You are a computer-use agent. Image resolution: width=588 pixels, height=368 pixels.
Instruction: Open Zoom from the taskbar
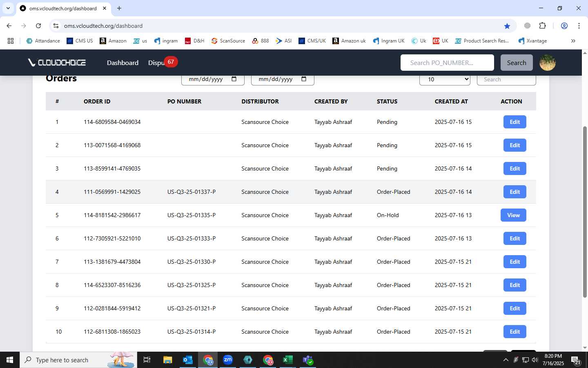tap(228, 360)
